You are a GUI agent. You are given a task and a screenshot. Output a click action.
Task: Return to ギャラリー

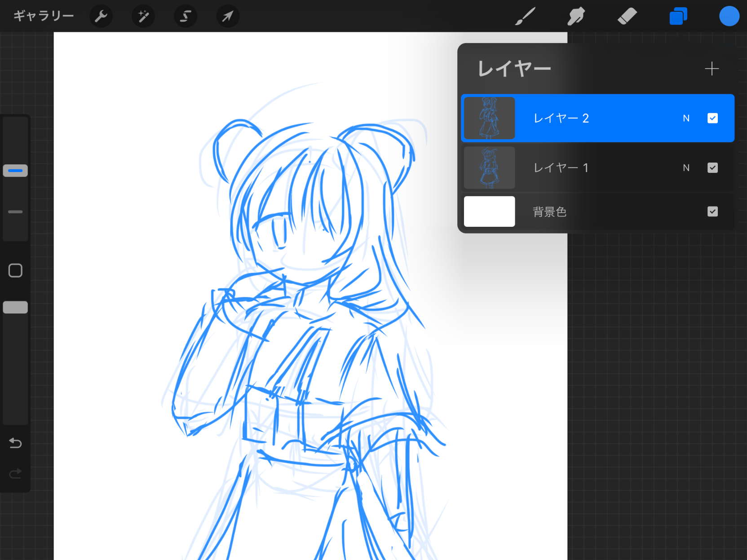click(44, 16)
